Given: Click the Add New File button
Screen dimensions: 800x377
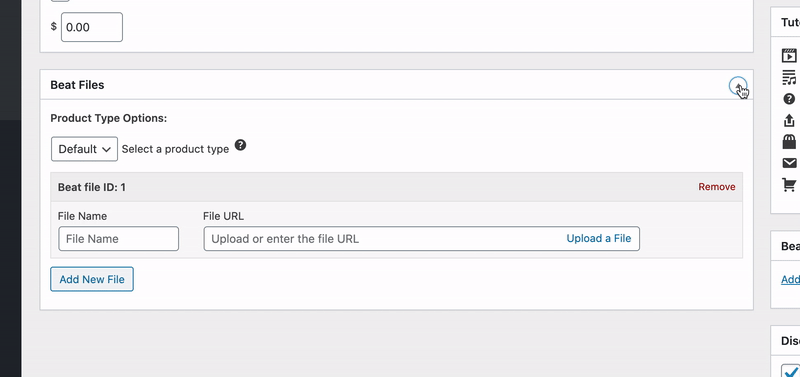Looking at the screenshot, I should (x=92, y=279).
